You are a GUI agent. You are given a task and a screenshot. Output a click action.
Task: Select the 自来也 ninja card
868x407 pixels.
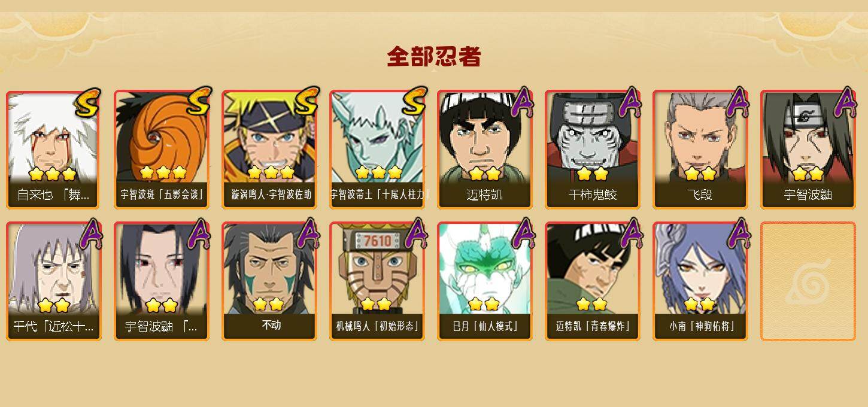pos(54,150)
